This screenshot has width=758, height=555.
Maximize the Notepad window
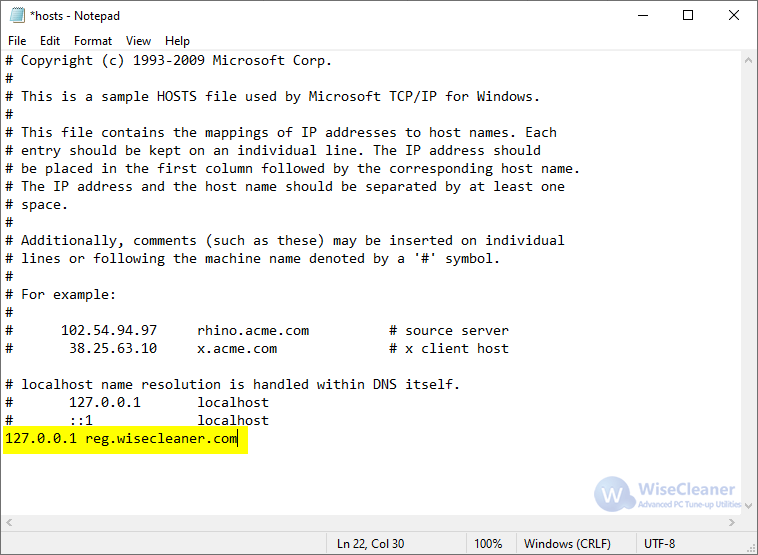pos(688,15)
